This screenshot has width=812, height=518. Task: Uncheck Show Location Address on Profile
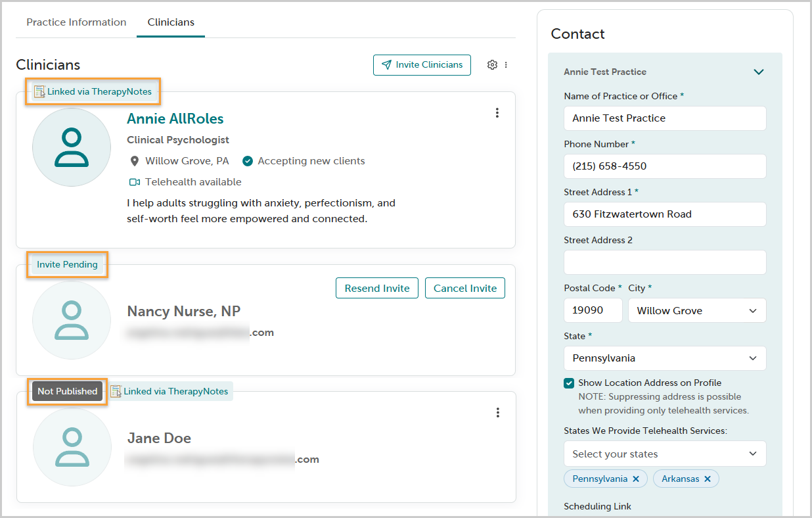pyautogui.click(x=569, y=383)
